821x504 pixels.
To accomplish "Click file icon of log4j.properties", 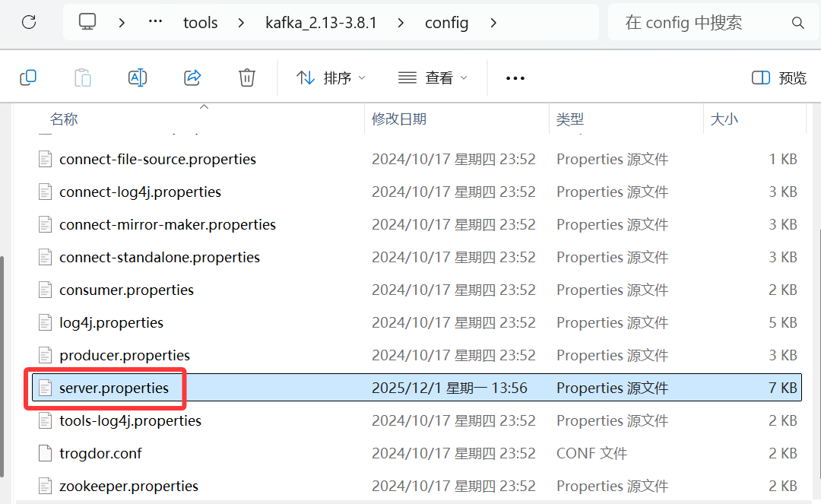I will 46,323.
